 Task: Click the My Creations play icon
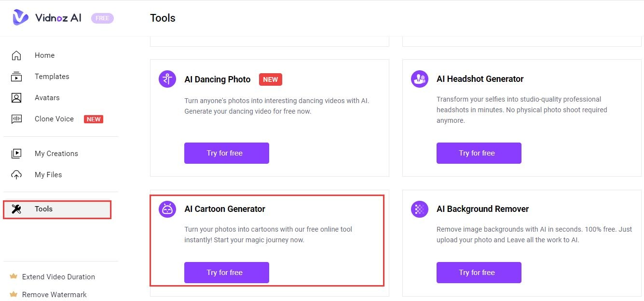coord(16,154)
